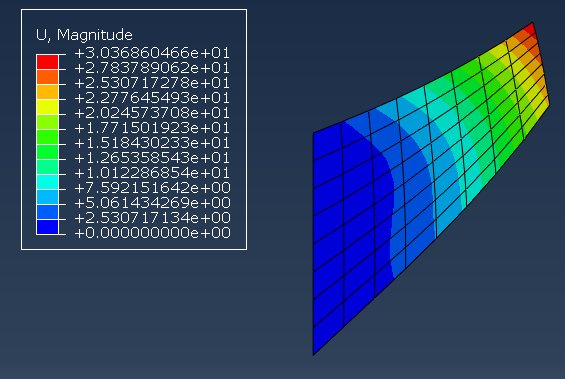
Task: Click the red swatch in the legend
Action: (x=47, y=62)
